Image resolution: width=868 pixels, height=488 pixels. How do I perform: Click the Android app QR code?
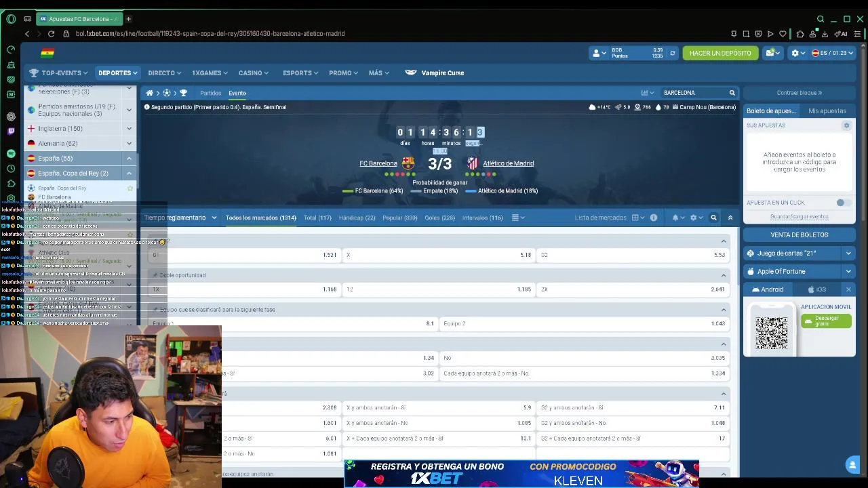[772, 332]
